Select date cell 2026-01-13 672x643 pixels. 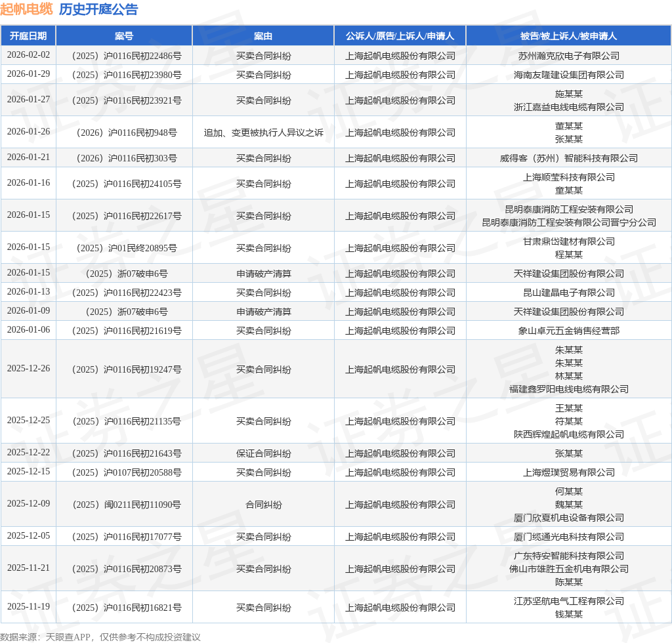(28, 292)
